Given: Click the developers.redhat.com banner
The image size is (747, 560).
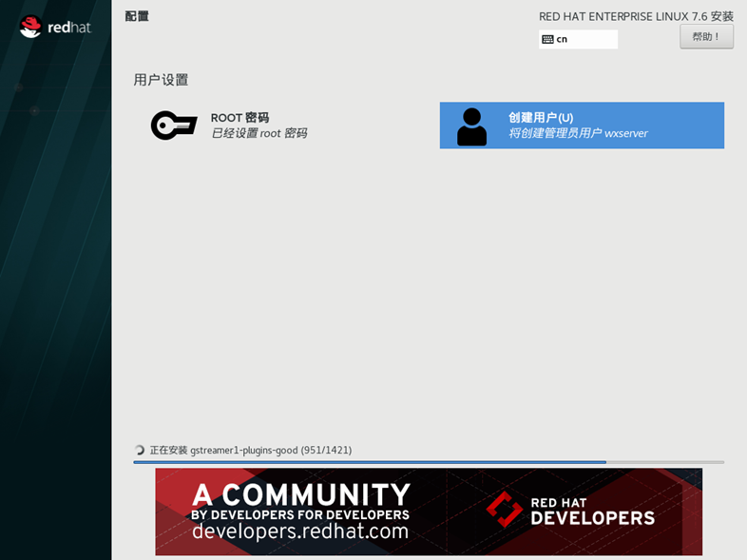Looking at the screenshot, I should (429, 512).
